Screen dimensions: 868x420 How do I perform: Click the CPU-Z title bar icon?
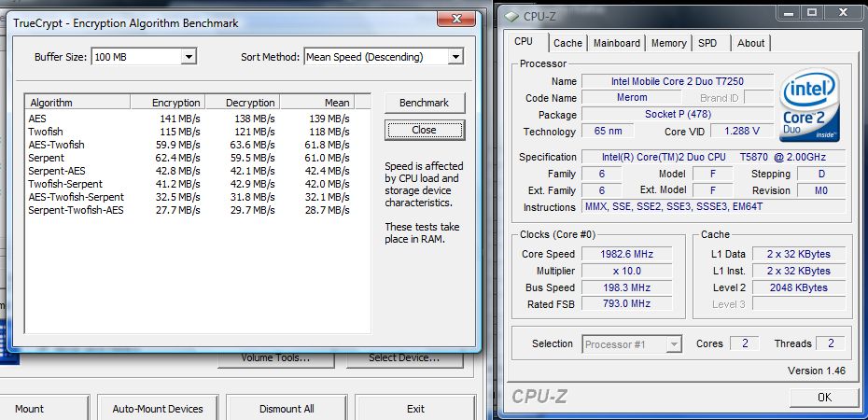[511, 16]
